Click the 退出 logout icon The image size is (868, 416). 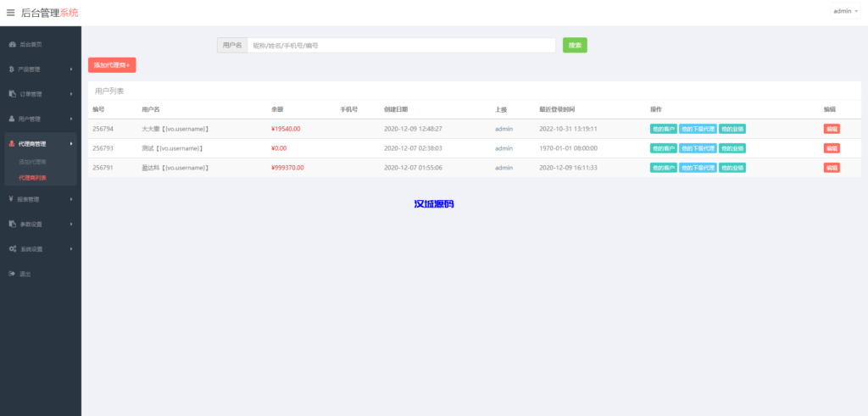(x=12, y=274)
